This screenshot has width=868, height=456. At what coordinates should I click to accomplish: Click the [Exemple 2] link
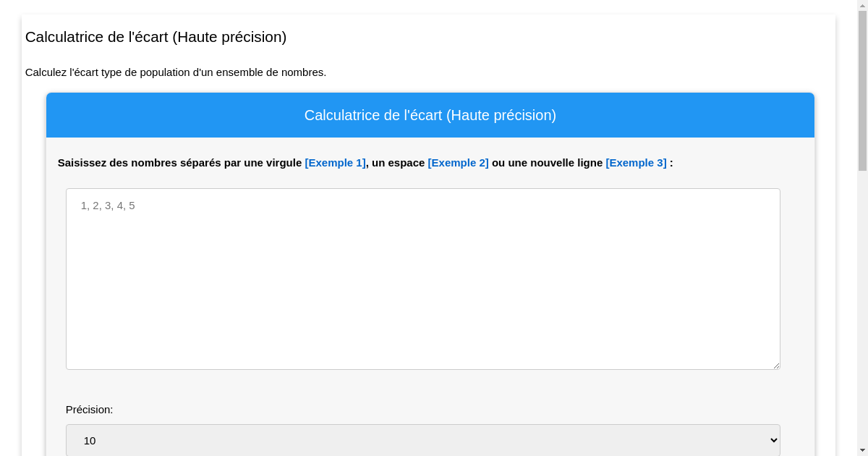(458, 163)
